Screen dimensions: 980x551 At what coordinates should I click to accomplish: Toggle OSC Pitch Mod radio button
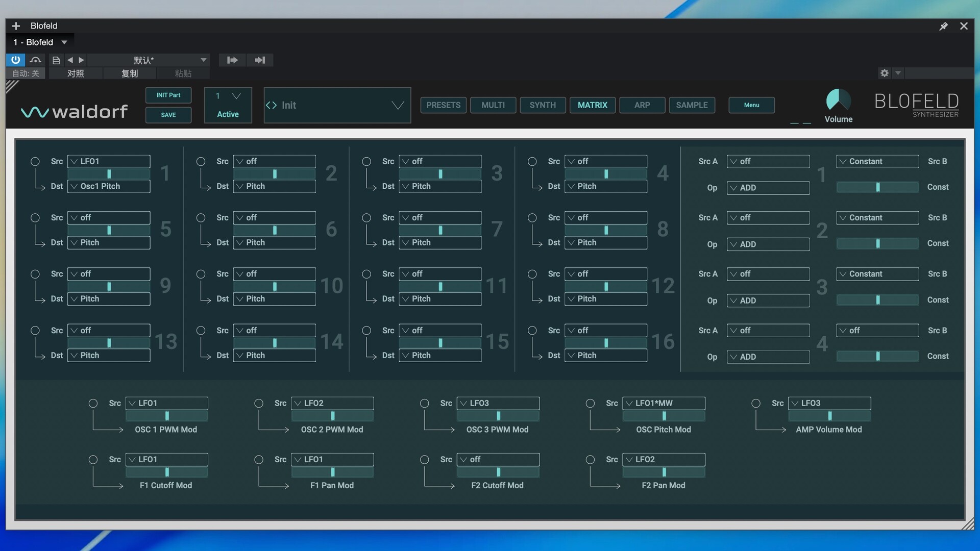590,404
